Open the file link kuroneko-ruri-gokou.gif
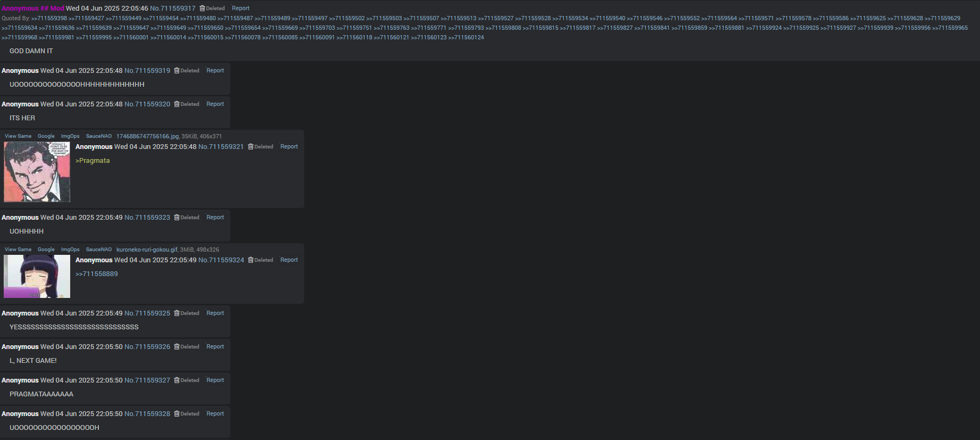This screenshot has width=980, height=440. click(147, 250)
